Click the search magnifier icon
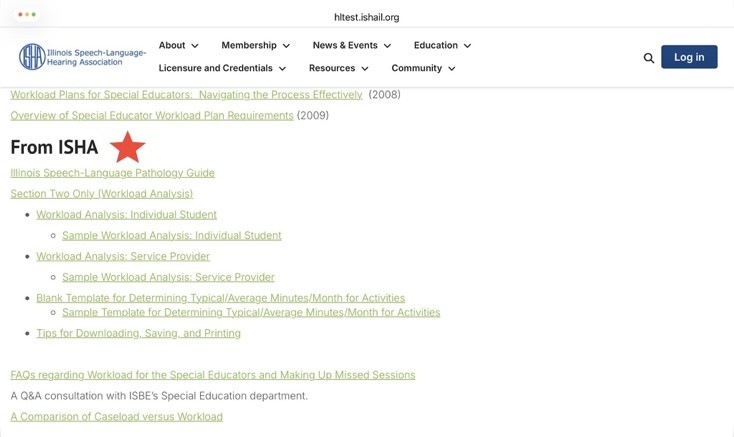This screenshot has height=437, width=734. point(648,58)
